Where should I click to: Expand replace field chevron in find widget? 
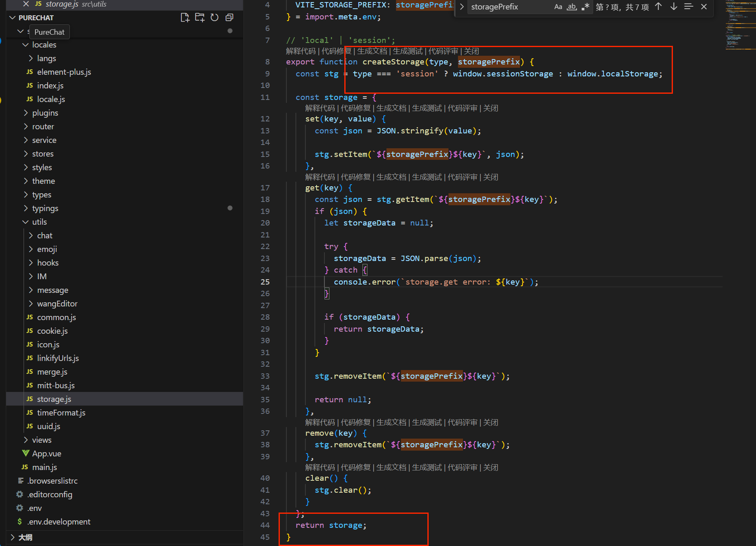tap(462, 7)
